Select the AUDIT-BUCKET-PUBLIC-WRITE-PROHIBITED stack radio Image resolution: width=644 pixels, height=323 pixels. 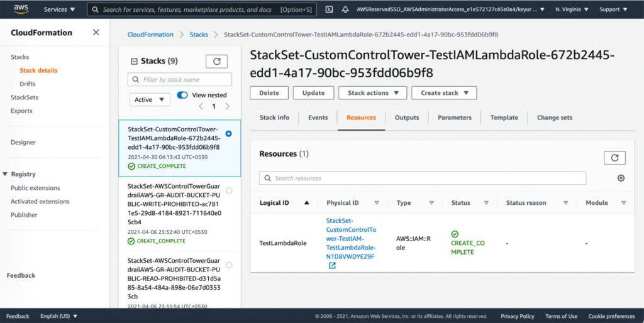(x=229, y=190)
